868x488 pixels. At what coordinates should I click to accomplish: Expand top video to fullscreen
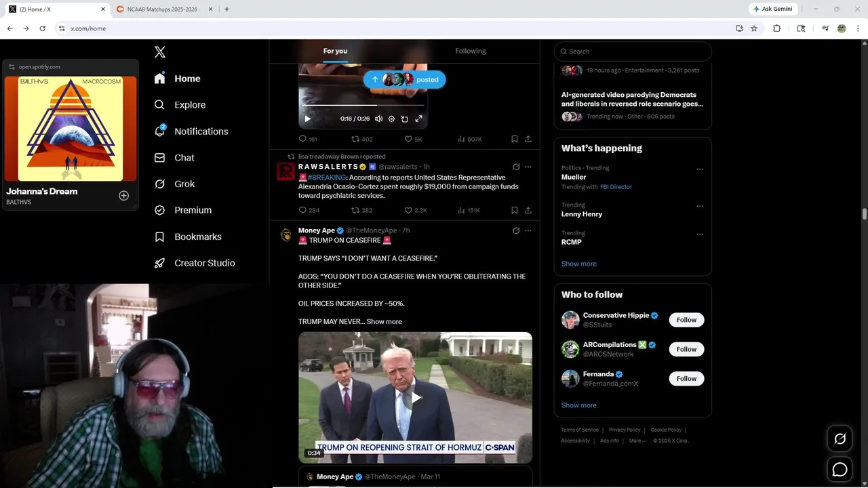[418, 119]
